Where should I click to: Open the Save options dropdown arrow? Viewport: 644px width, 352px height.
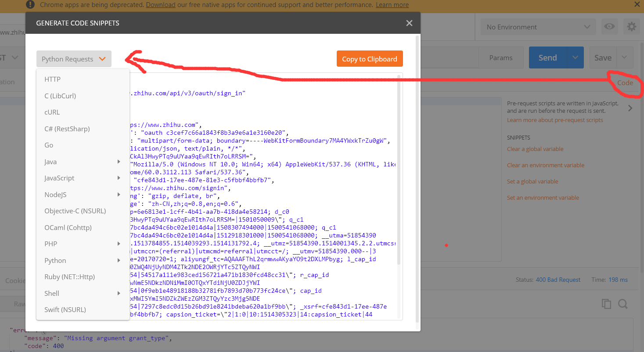click(x=625, y=57)
